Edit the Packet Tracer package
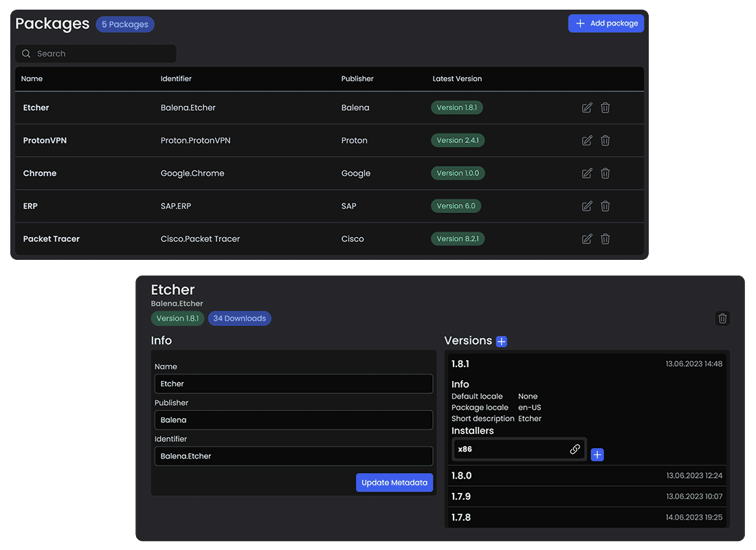The image size is (756, 550). pos(587,239)
